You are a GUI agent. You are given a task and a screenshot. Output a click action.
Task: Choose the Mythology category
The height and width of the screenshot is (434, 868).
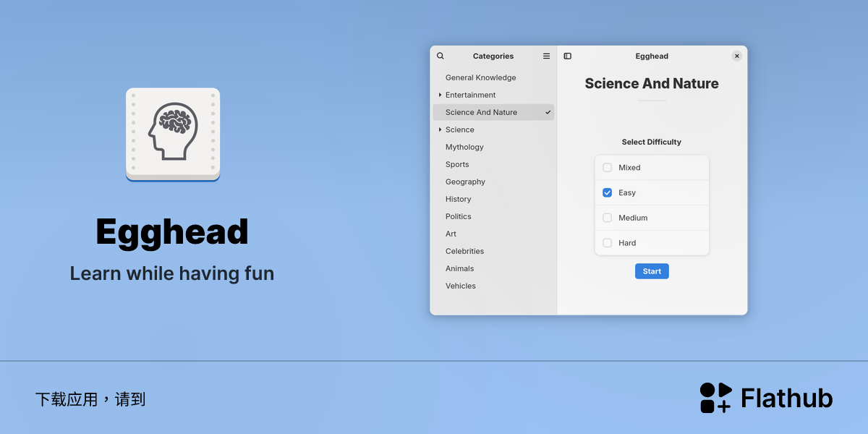[x=493, y=147]
